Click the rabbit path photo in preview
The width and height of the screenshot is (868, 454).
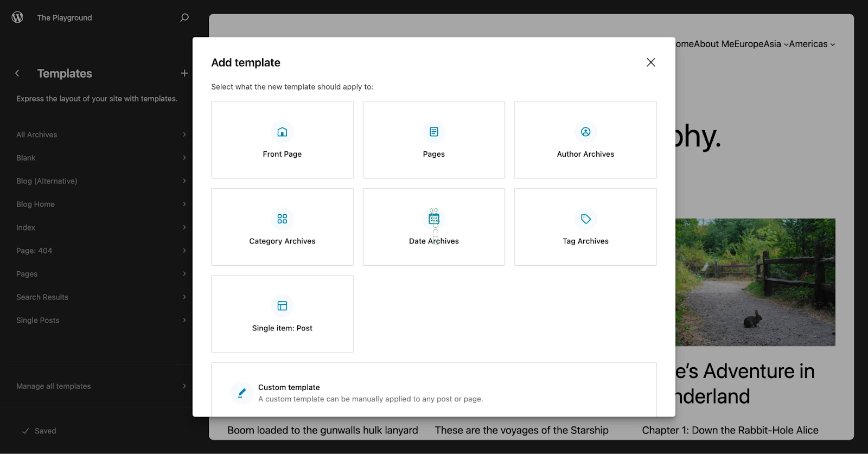coord(755,282)
